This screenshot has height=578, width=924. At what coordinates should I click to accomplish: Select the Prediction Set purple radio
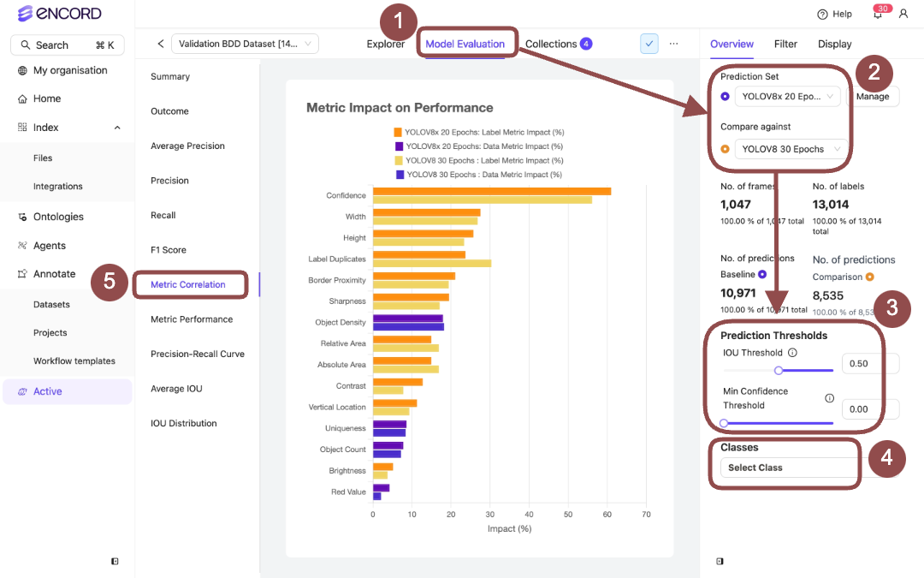tap(725, 96)
